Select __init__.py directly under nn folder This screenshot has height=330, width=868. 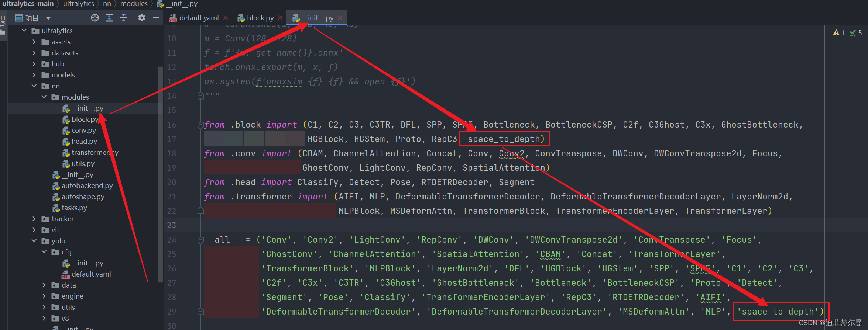77,174
